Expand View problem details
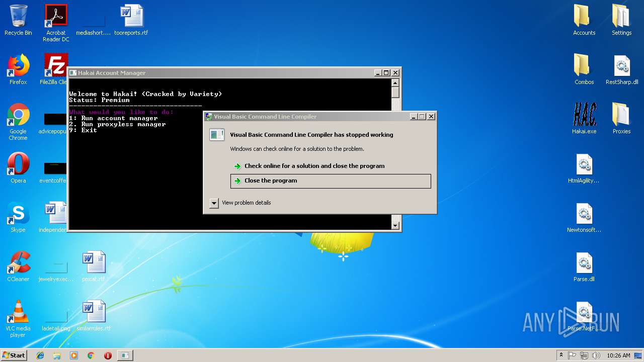 tap(214, 203)
